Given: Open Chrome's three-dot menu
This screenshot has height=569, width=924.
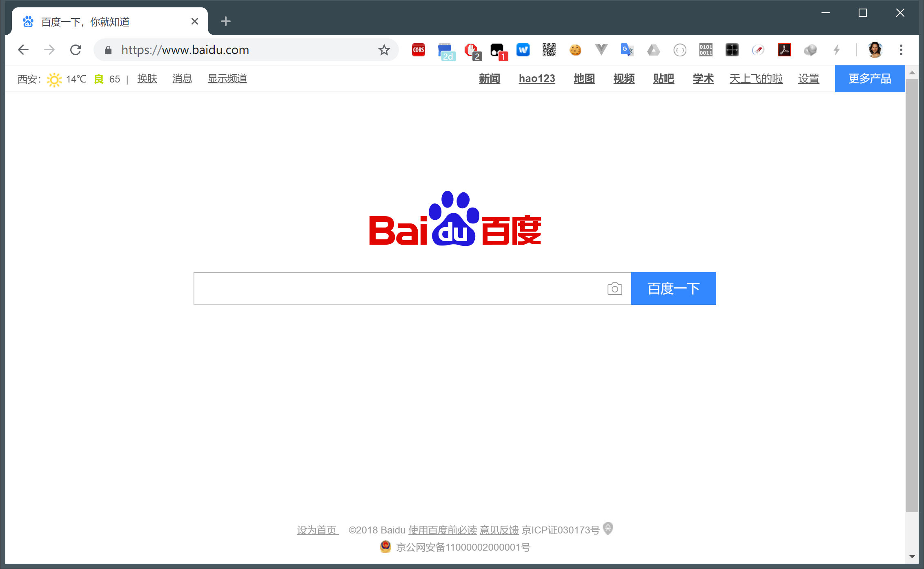Looking at the screenshot, I should pos(901,50).
